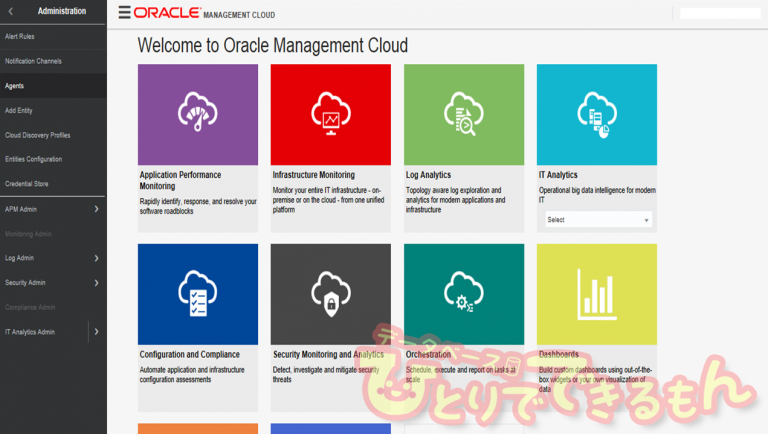The image size is (768, 434).
Task: Click 'Automate application and infrastructure' description
Action: (x=192, y=375)
